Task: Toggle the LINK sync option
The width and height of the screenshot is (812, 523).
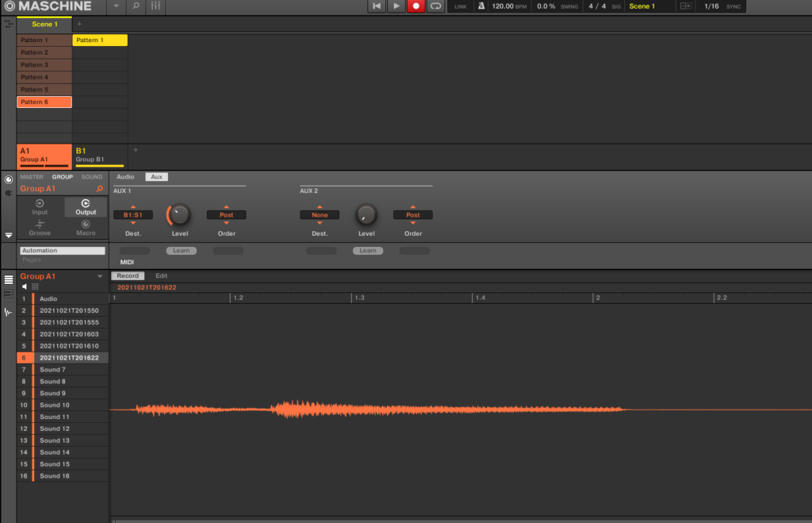Action: click(461, 6)
